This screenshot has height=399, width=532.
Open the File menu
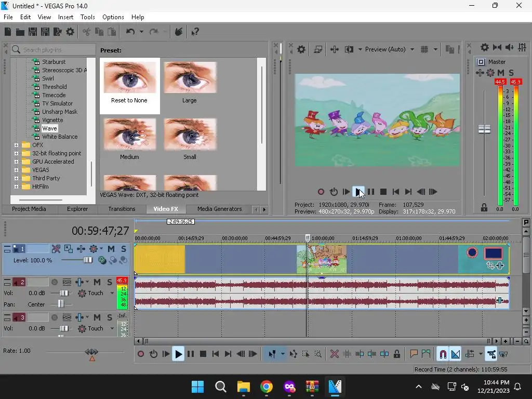pyautogui.click(x=8, y=17)
